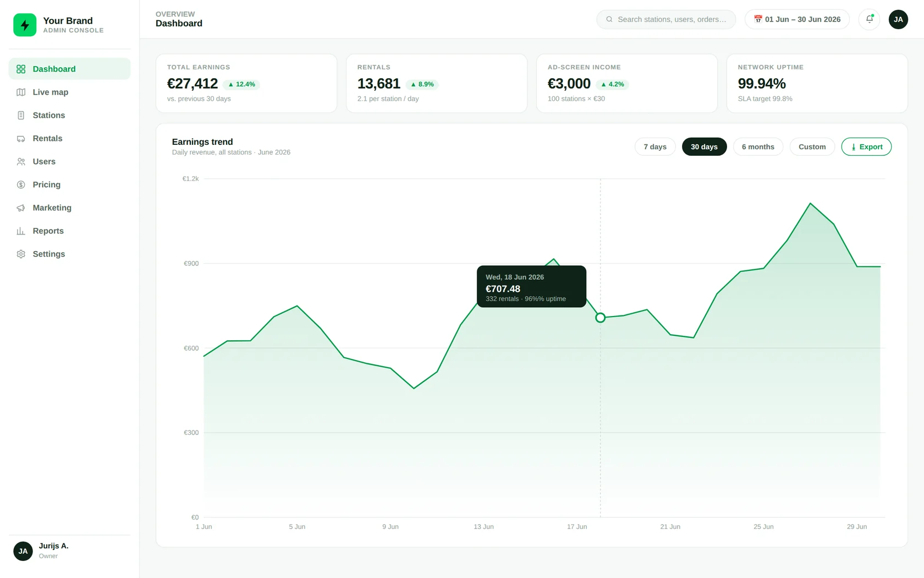
Task: Click the Jurijs A. owner profile name
Action: 53,546
